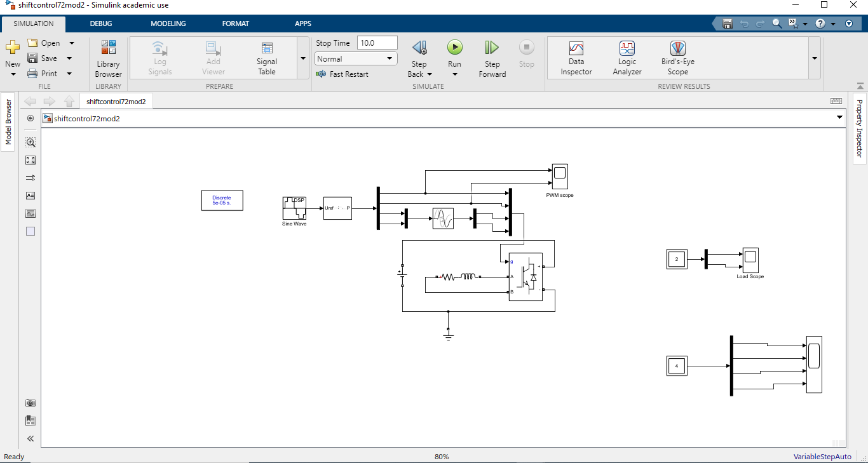Expand the Review Results gallery arrow
The image size is (868, 463).
815,58
